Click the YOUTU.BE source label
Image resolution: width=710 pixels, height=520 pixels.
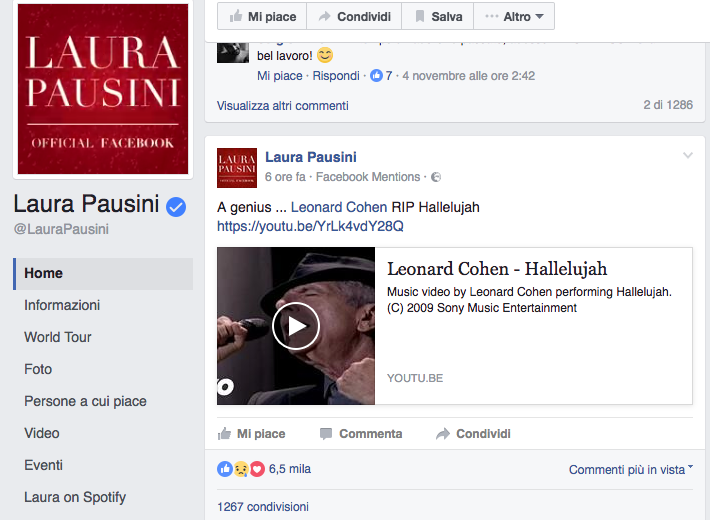pyautogui.click(x=415, y=378)
